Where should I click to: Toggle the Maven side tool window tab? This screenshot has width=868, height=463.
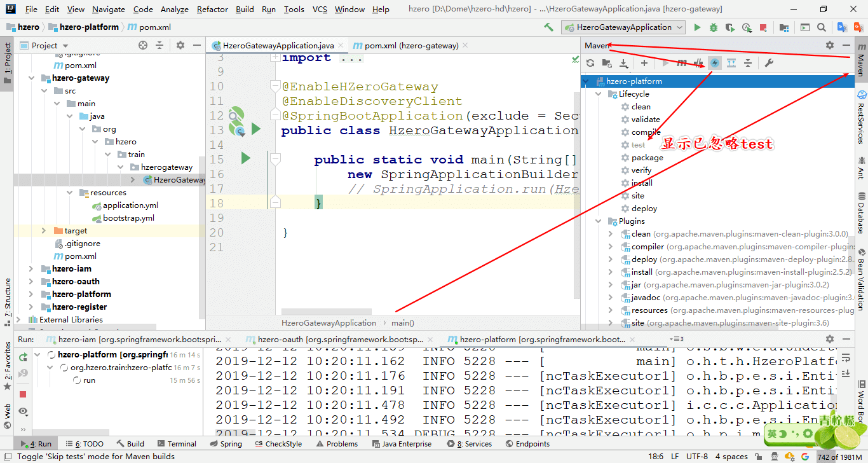click(x=860, y=59)
